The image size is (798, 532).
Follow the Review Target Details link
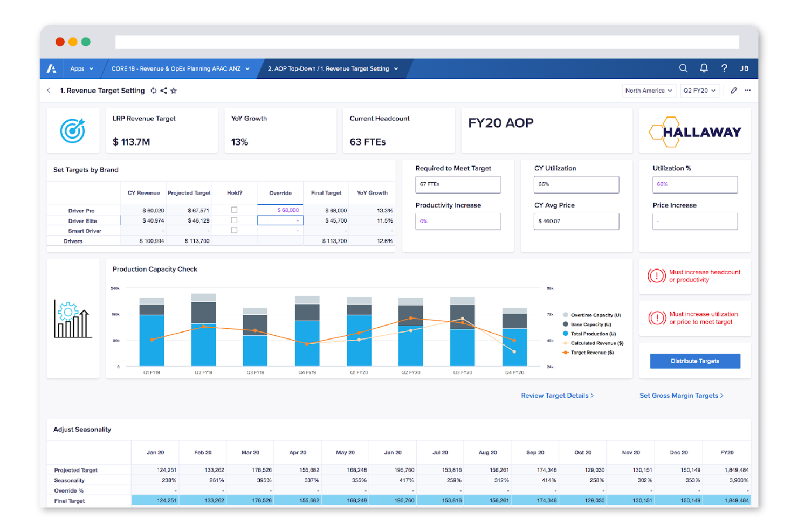tap(556, 395)
